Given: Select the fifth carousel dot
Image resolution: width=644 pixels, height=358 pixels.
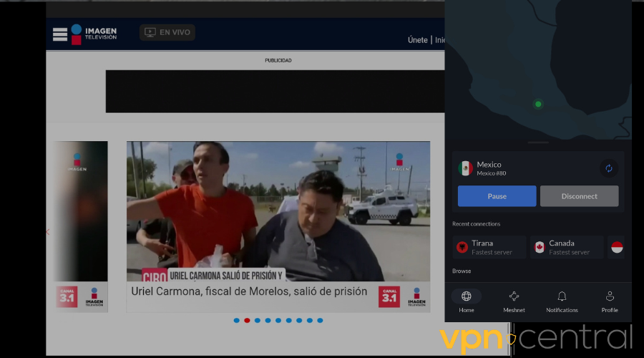Looking at the screenshot, I should (278, 321).
